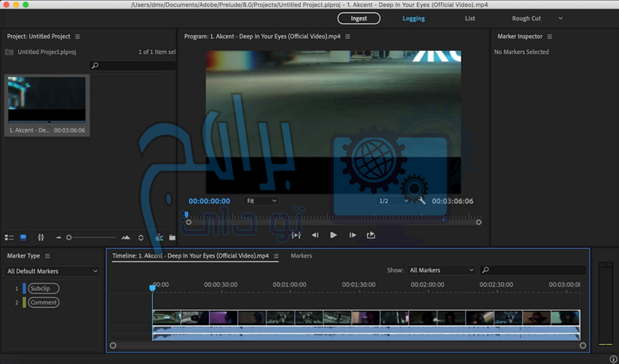
Task: Click the wrench settings icon in monitor
Action: tap(421, 201)
